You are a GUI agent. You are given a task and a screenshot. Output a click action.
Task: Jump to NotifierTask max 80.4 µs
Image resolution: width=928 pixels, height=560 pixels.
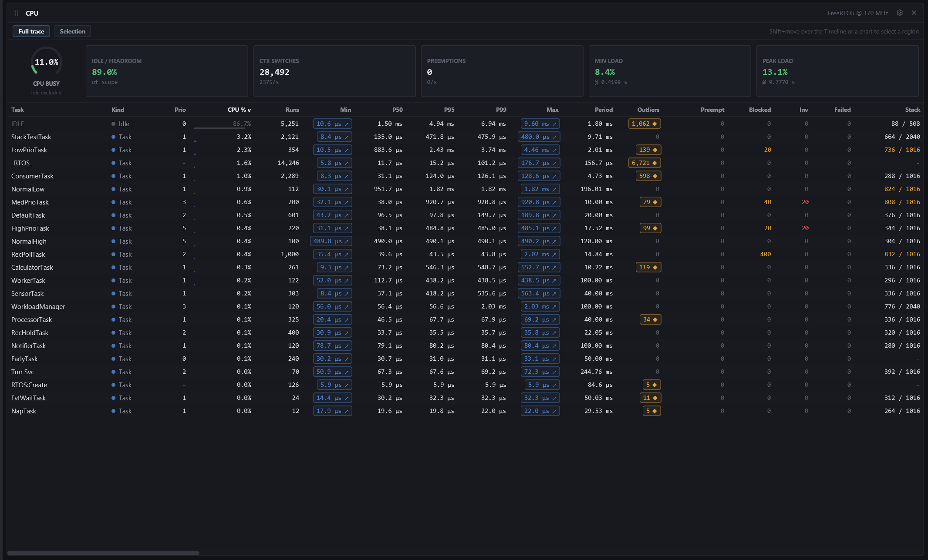coord(540,345)
